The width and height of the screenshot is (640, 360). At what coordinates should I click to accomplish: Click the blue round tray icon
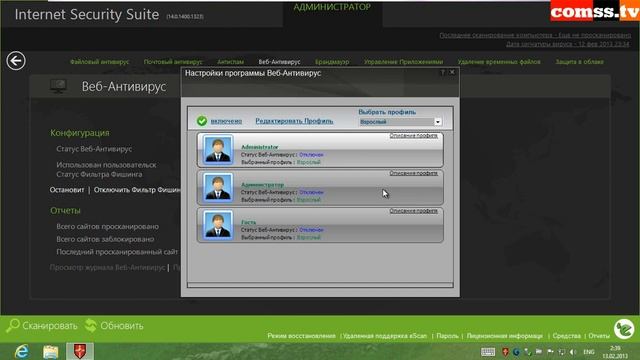516,352
